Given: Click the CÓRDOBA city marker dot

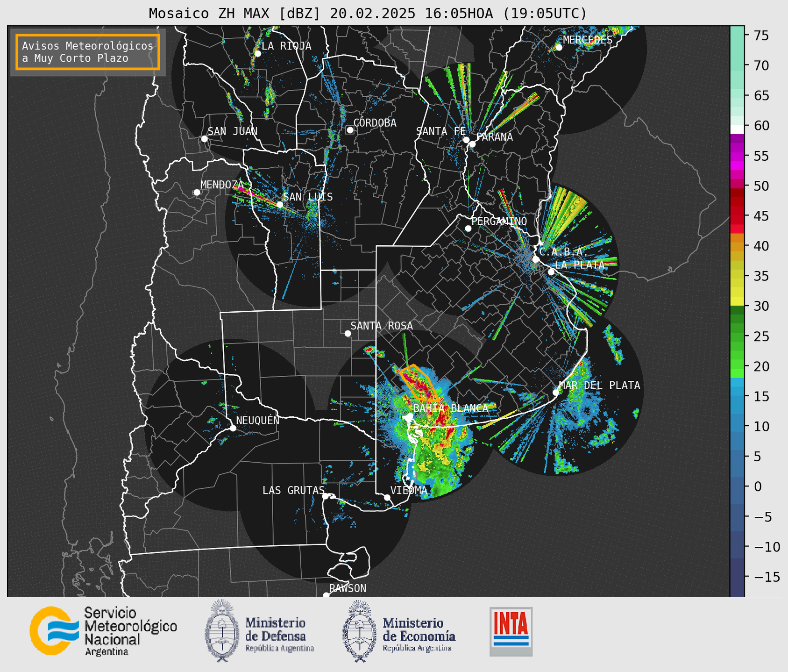Looking at the screenshot, I should [x=350, y=130].
